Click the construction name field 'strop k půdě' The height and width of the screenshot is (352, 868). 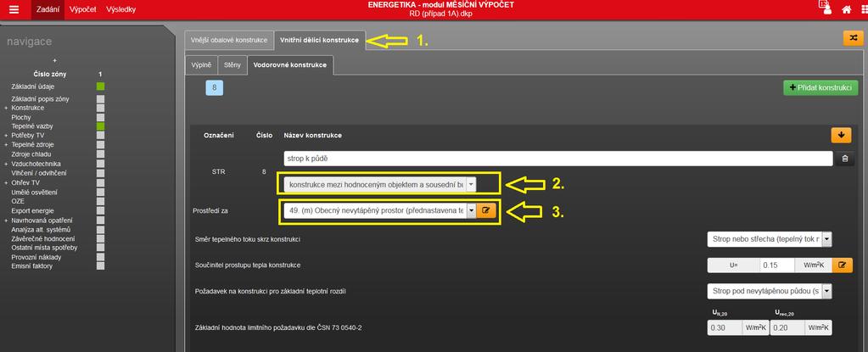(x=558, y=159)
